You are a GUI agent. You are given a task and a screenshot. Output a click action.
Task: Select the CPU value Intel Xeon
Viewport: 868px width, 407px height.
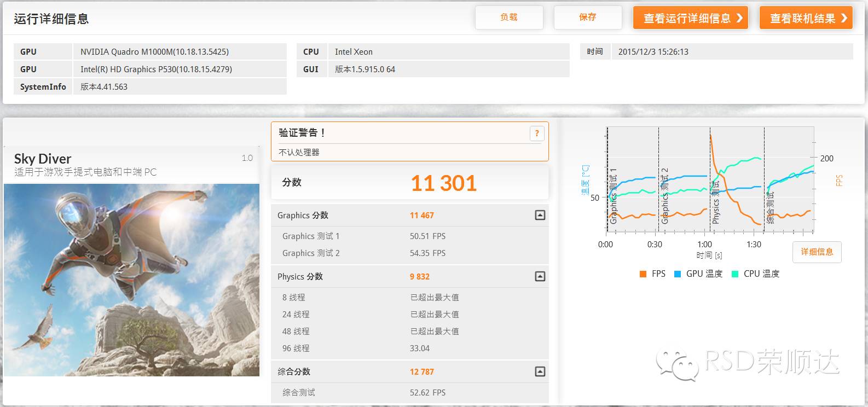coord(354,52)
